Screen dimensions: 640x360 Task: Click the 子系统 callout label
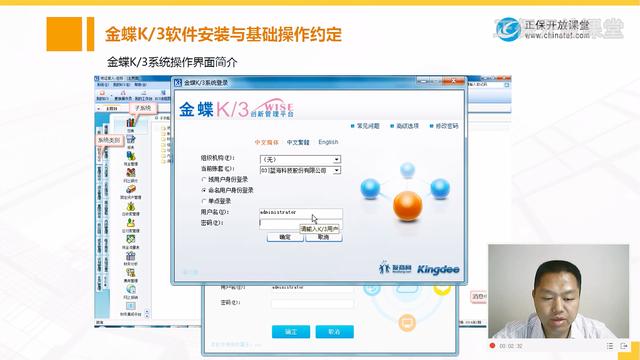(143, 108)
